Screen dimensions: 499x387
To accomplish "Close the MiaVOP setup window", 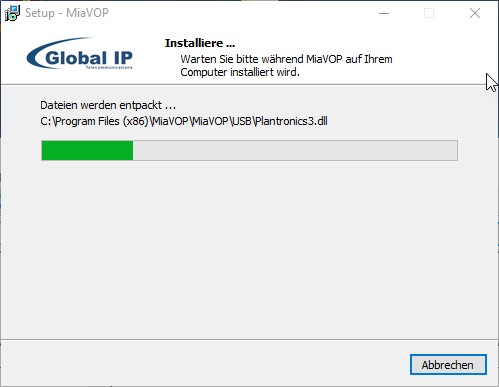I will click(475, 13).
